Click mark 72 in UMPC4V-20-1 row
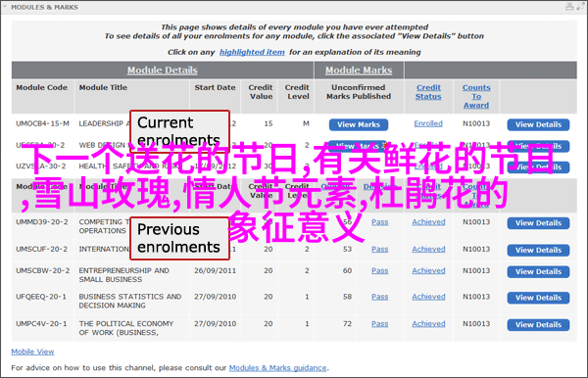 click(x=347, y=324)
